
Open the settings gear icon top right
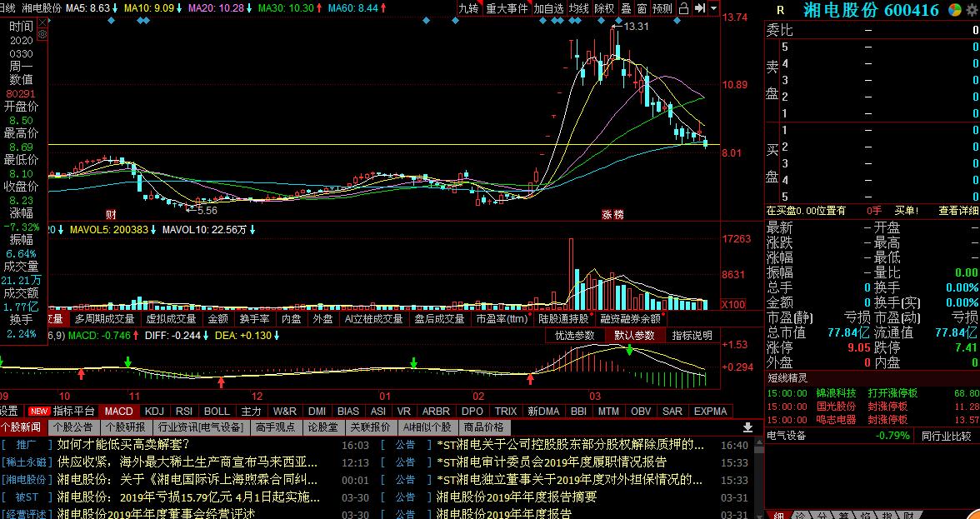pos(971,9)
